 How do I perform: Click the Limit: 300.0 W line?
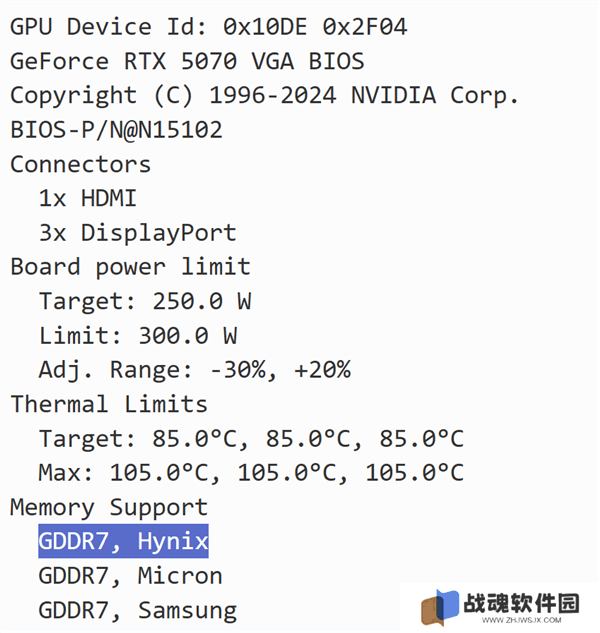click(x=138, y=335)
